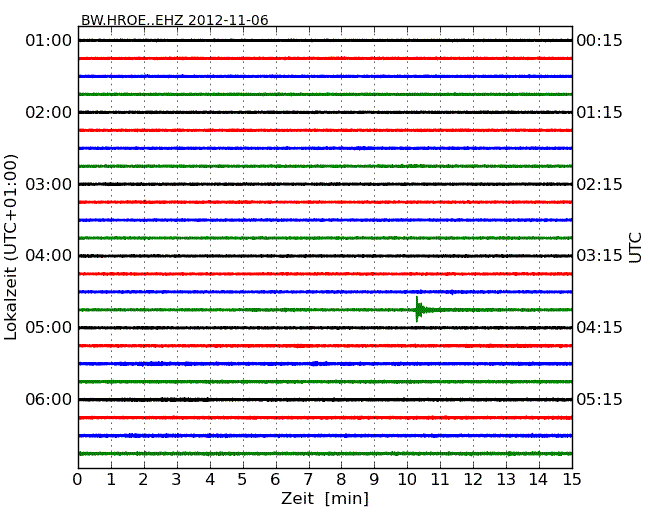Click x-axis tick label 15
Image resolution: width=650 pixels, height=520 pixels.
point(572,480)
